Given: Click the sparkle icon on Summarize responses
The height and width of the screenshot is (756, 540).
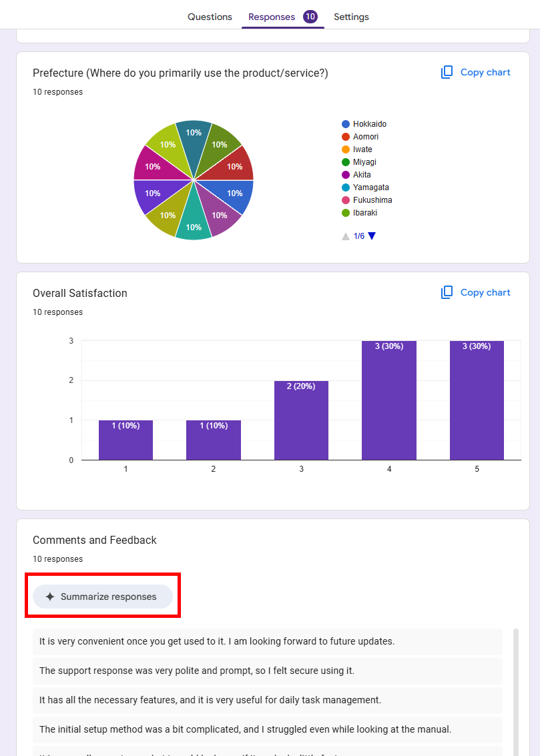Looking at the screenshot, I should 50,597.
